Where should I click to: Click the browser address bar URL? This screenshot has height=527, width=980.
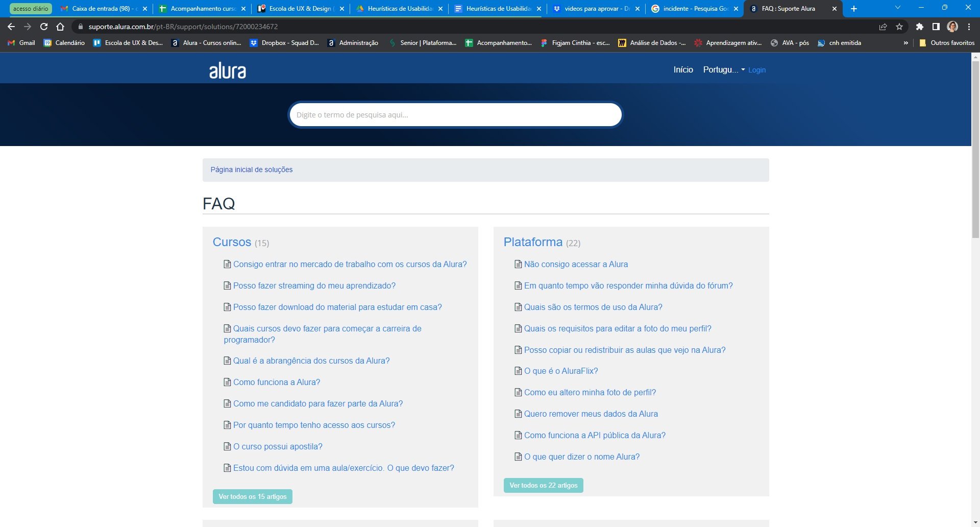click(183, 27)
